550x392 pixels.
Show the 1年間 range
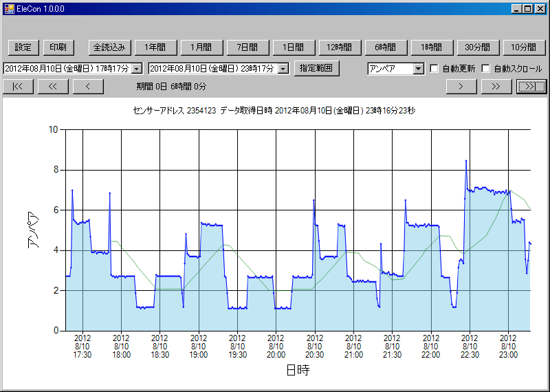point(156,47)
